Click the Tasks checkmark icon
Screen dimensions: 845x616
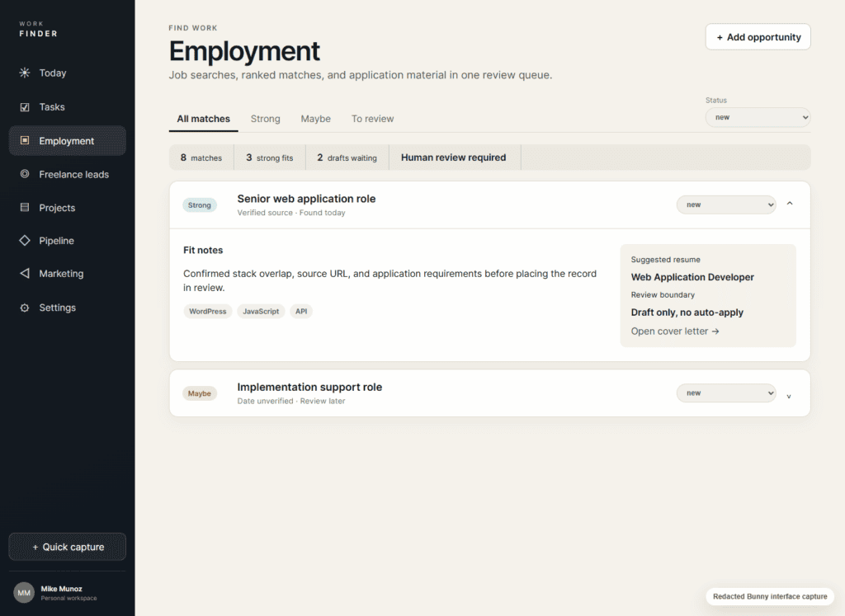pyautogui.click(x=25, y=106)
